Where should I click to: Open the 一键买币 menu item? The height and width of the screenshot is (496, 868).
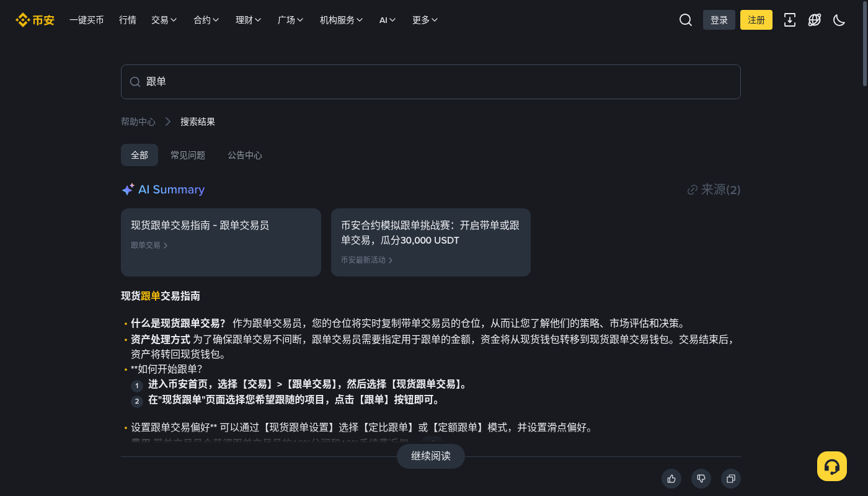(87, 20)
